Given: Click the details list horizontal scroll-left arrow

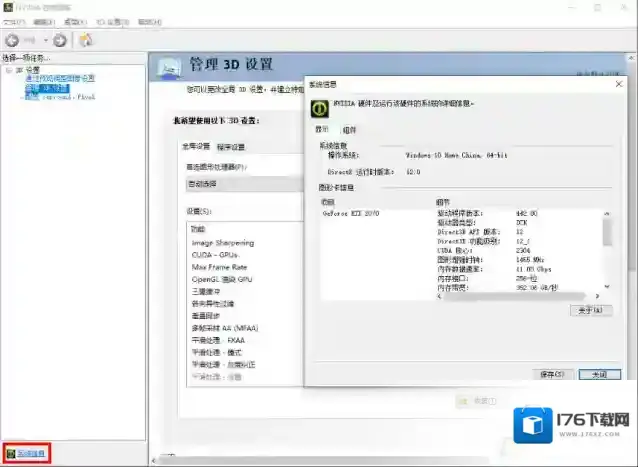Looking at the screenshot, I should tap(439, 296).
